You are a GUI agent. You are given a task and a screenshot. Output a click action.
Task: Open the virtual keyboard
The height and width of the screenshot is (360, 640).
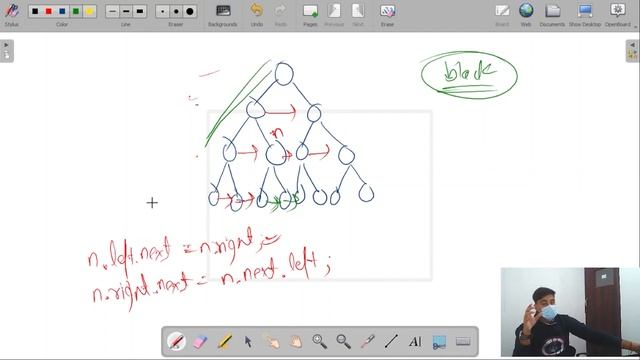coord(463,341)
